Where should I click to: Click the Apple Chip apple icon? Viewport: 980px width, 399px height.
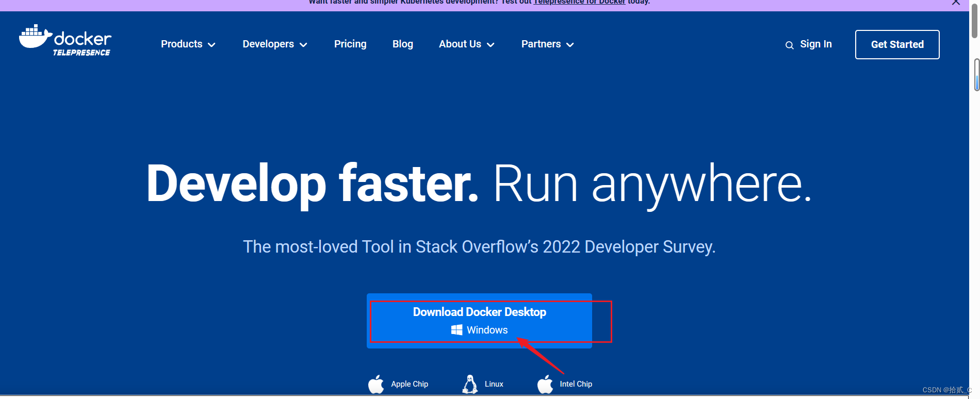click(376, 384)
